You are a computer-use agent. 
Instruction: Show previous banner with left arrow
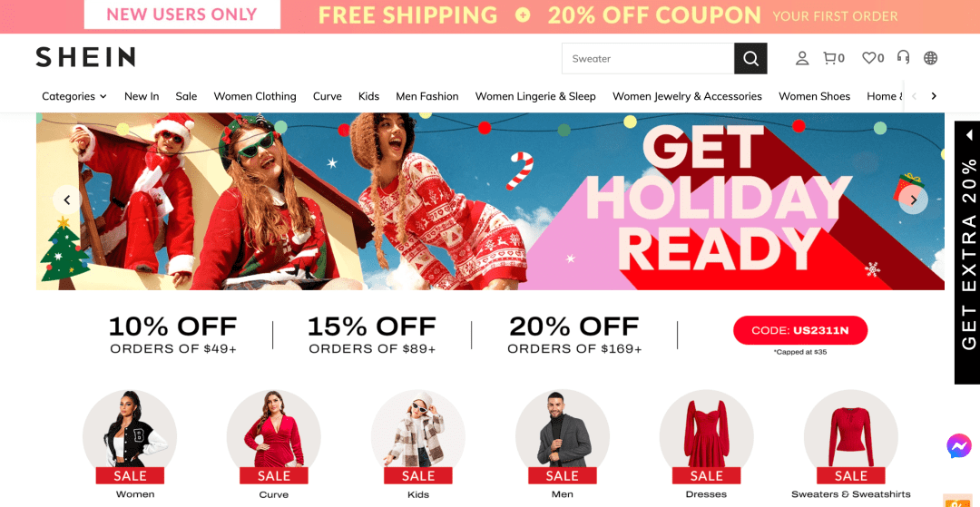67,200
